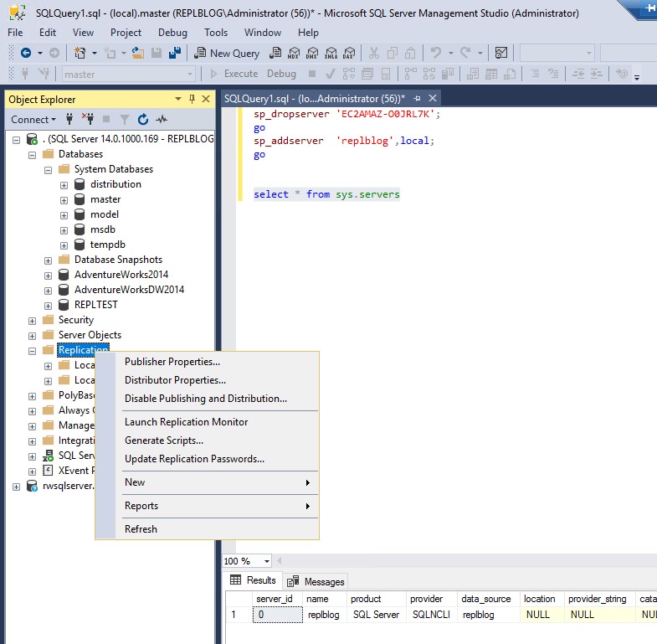The image size is (657, 644).
Task: Click the DAX query icon
Action: (x=349, y=53)
